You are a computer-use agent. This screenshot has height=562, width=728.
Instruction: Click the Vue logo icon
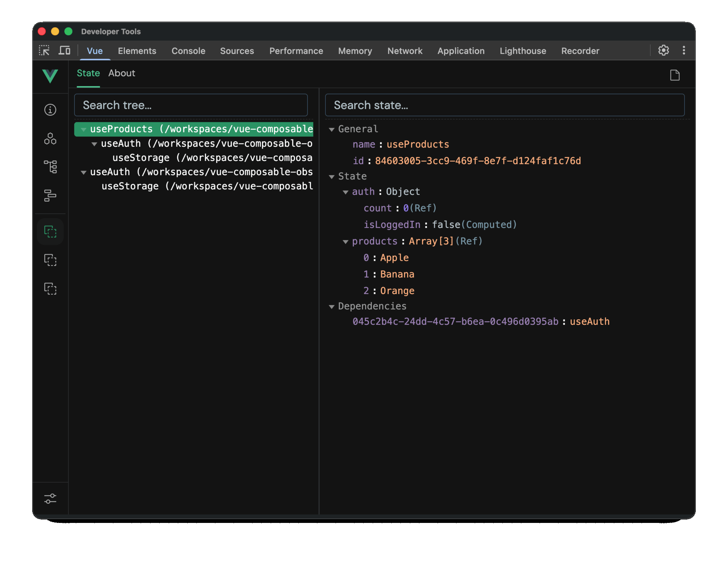[50, 76]
